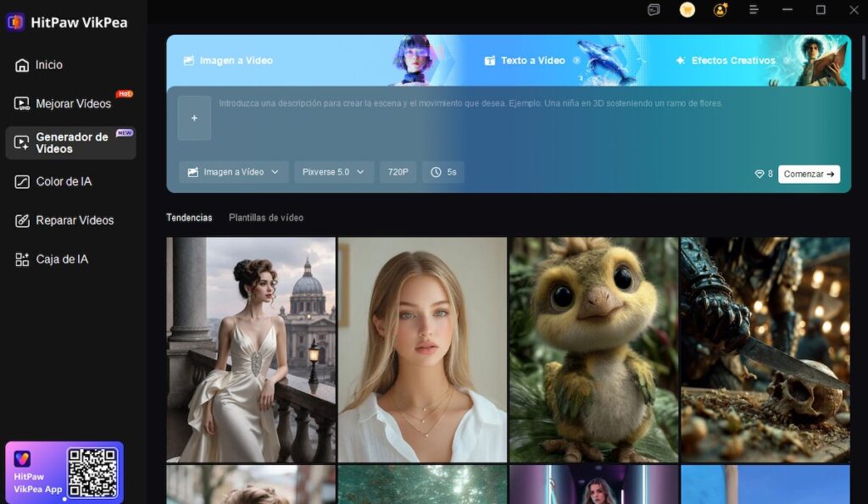Open the shopping cart purchase icon
This screenshot has height=504, width=868.
tap(687, 10)
